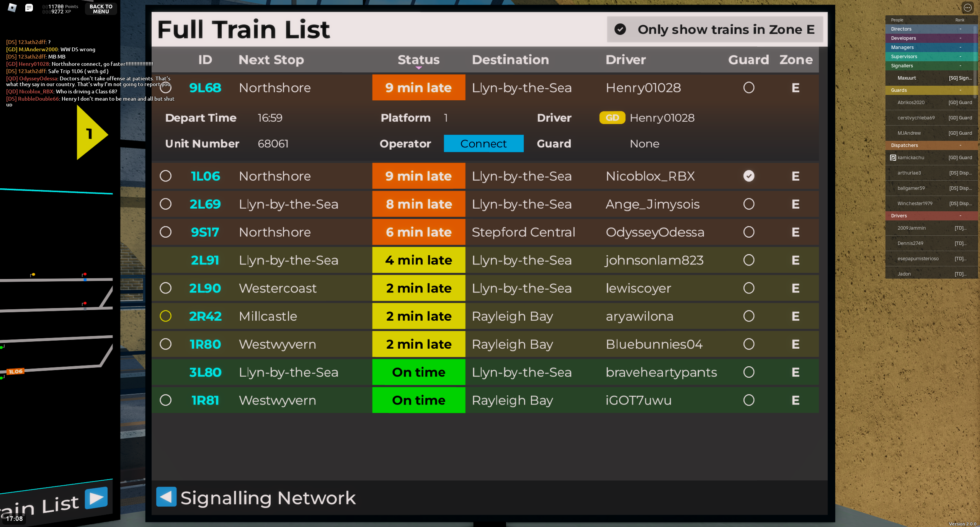This screenshot has width=980, height=527.
Task: Click the GD badge next to Henry01028
Action: pyautogui.click(x=612, y=118)
